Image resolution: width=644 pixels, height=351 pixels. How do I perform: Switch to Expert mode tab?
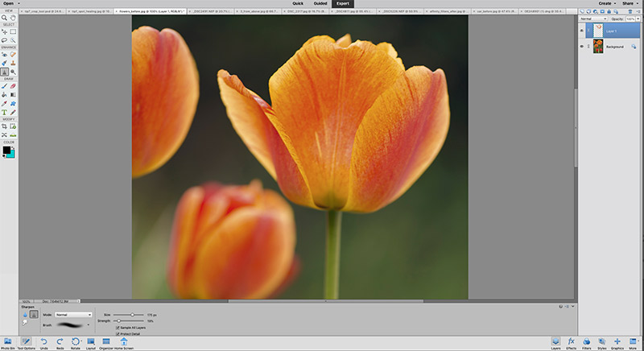click(x=343, y=4)
